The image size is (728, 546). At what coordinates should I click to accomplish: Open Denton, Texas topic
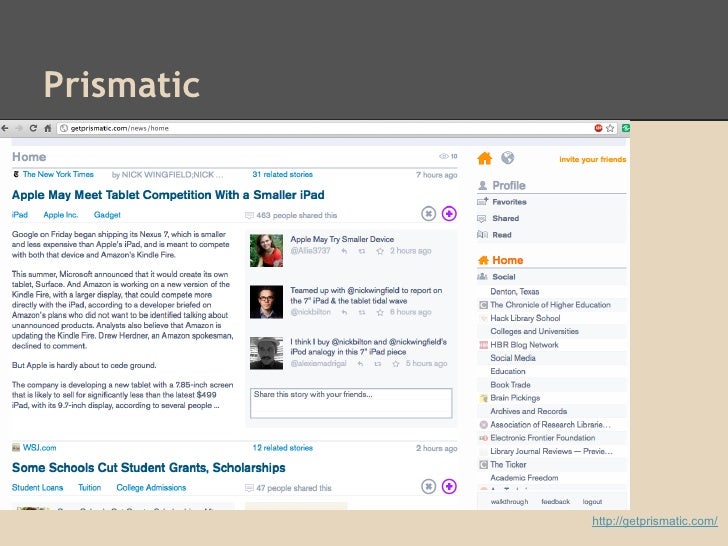click(514, 292)
